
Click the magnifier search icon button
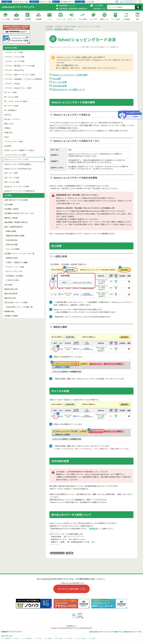[x=138, y=7]
